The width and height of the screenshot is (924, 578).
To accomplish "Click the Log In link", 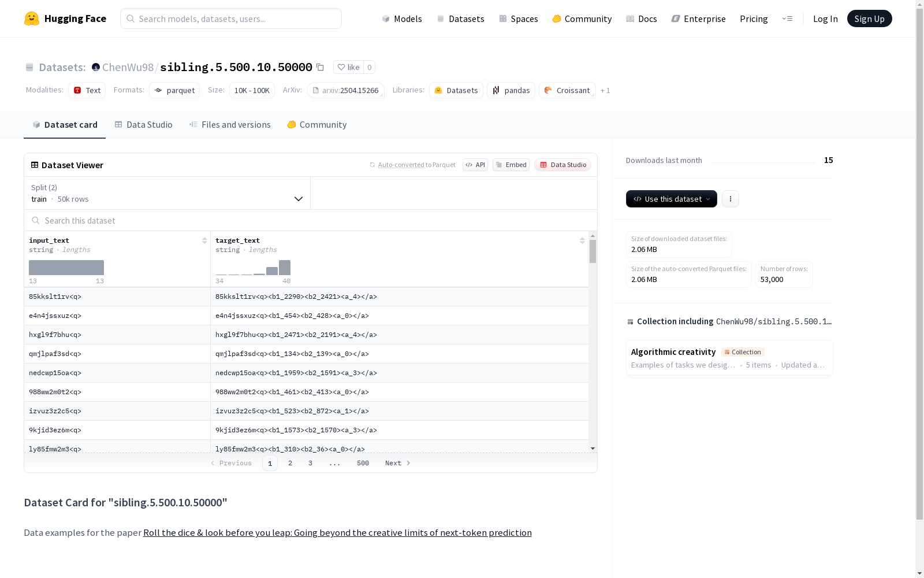I will [825, 18].
